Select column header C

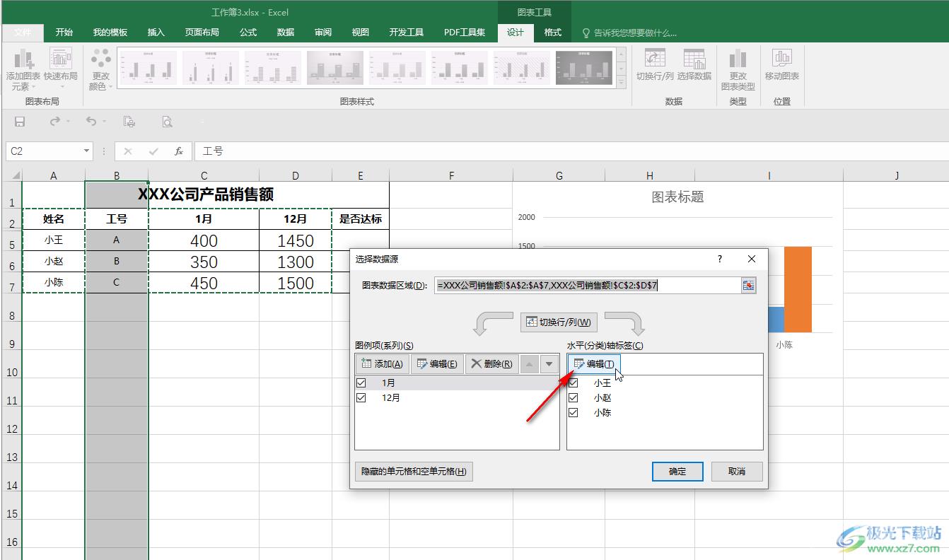[204, 175]
